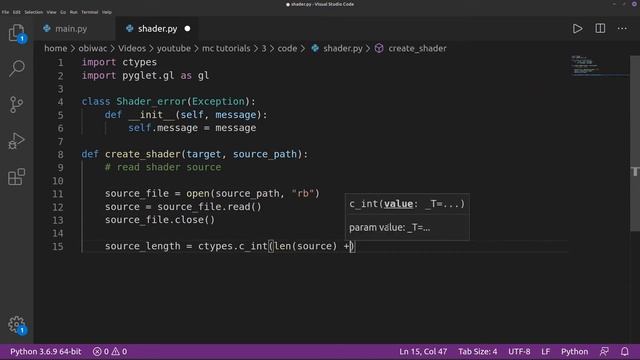Click the create_shader symbol icon in breadcrumb

click(x=379, y=48)
